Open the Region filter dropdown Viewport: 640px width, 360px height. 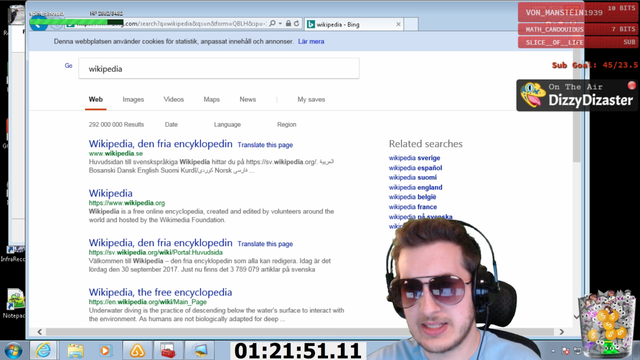tap(287, 124)
